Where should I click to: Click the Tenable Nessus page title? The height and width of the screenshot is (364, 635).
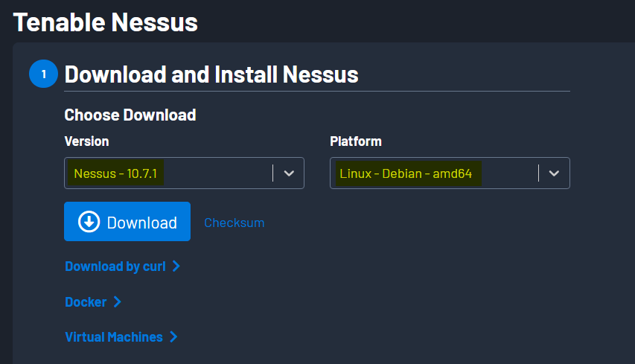point(106,22)
